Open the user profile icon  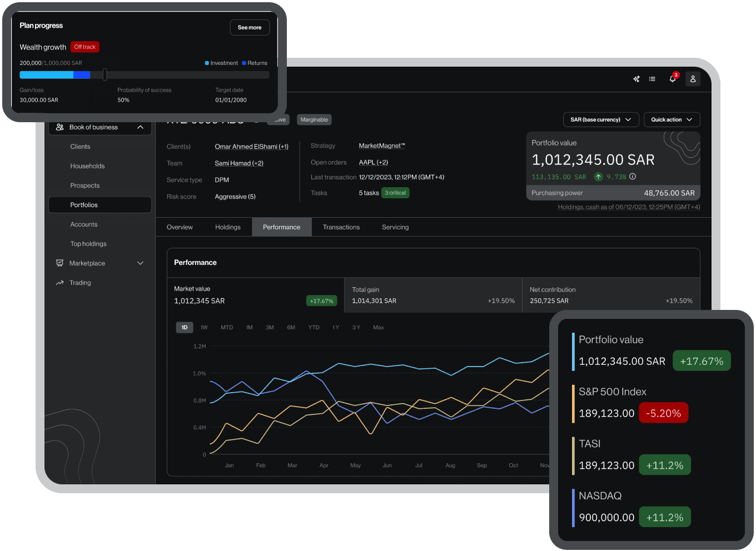[693, 79]
